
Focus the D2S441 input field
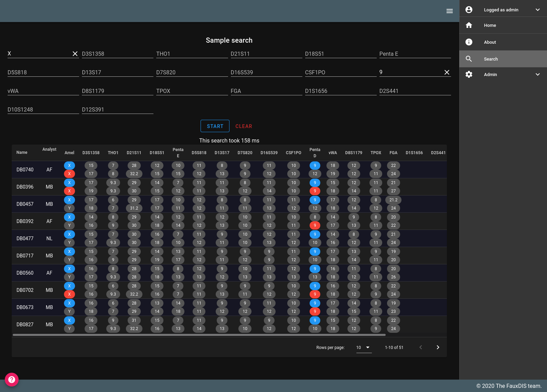click(415, 91)
